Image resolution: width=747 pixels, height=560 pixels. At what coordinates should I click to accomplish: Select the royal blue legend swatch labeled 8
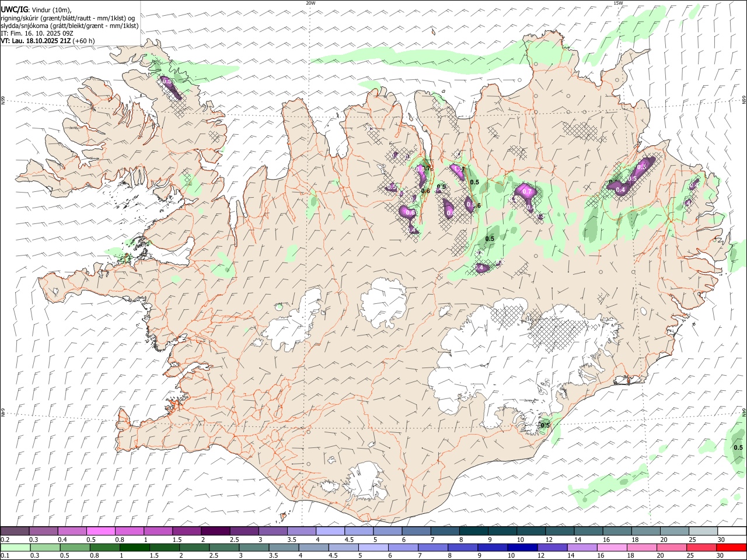(x=463, y=548)
